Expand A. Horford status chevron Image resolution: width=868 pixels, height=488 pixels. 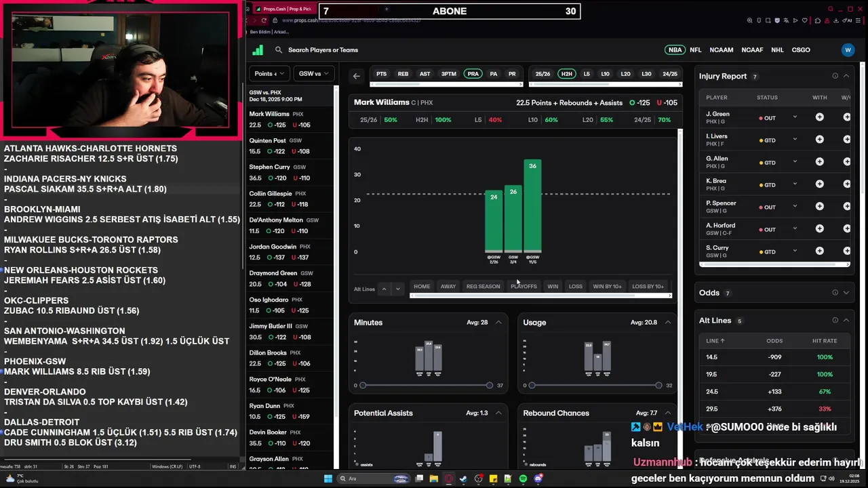[795, 229]
